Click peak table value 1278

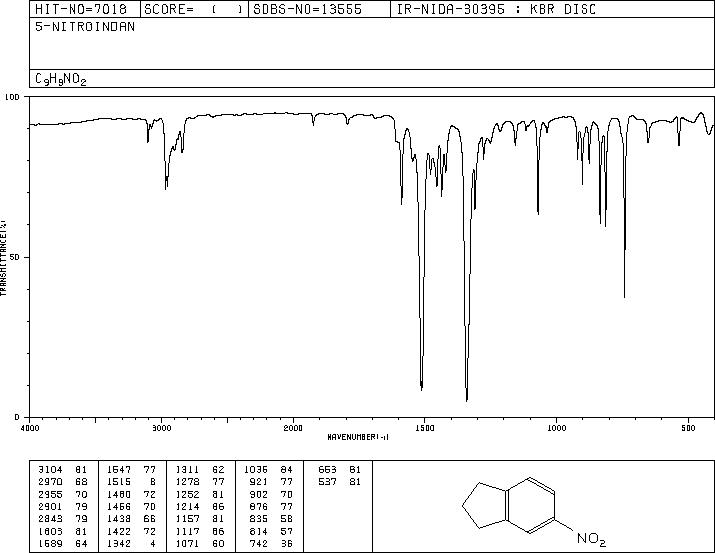(x=187, y=482)
